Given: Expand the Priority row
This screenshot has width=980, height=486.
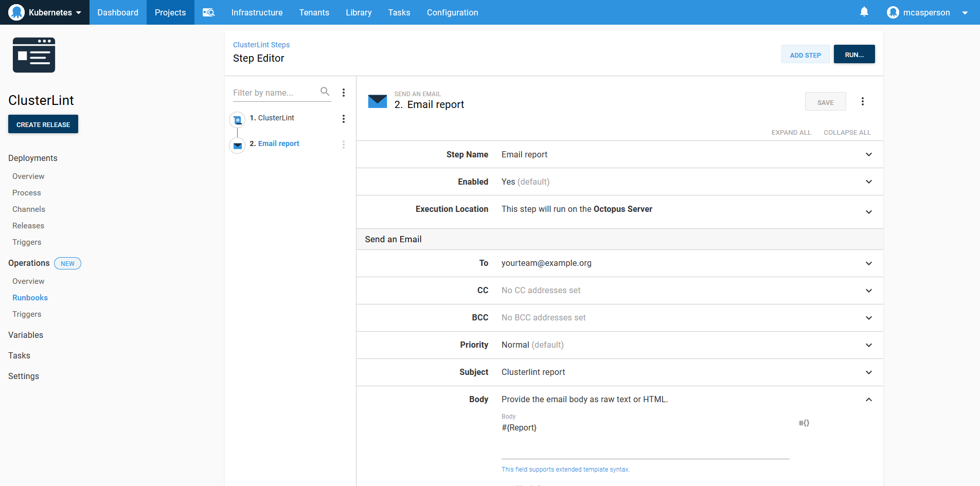Looking at the screenshot, I should (869, 345).
